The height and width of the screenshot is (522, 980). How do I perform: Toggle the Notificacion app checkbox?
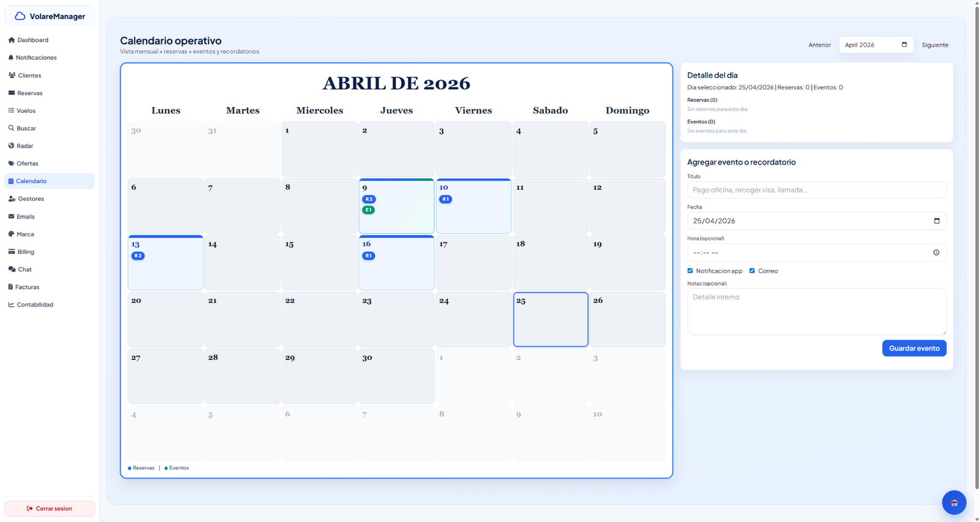tap(690, 270)
